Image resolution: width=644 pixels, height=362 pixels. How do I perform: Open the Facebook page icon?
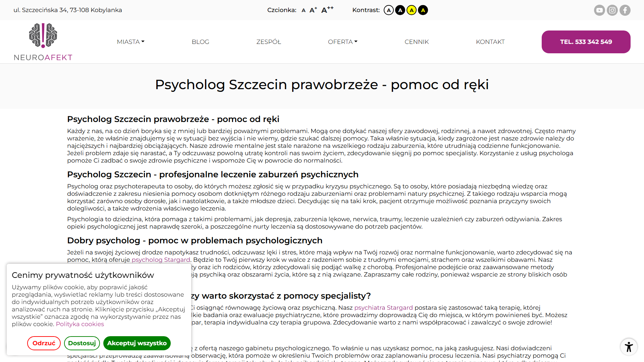click(x=625, y=10)
